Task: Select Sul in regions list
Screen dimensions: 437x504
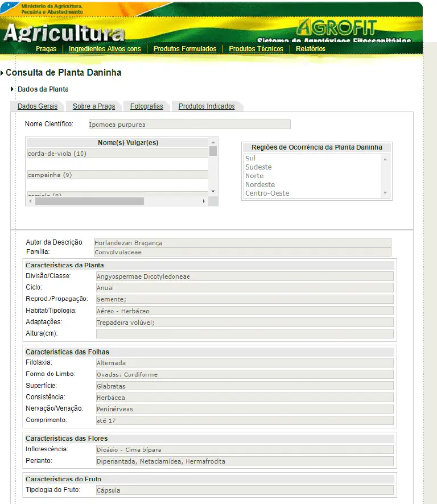Action: click(250, 158)
